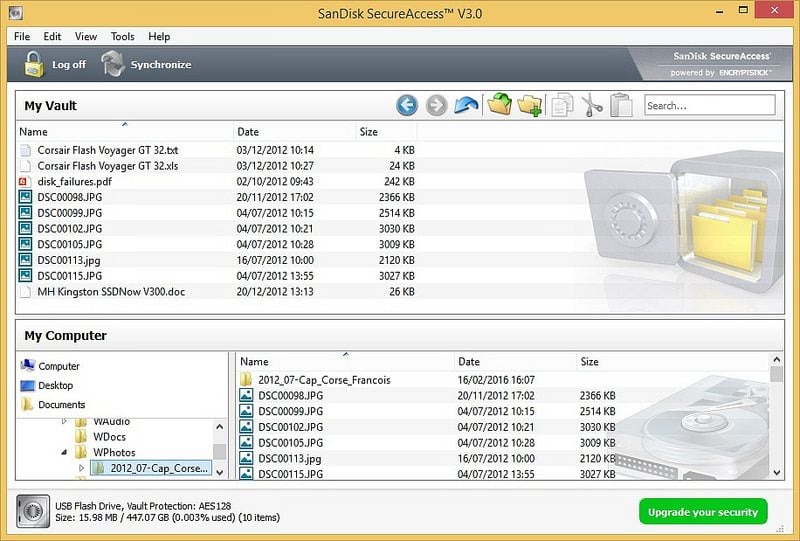Click image icon of DSC00102.JPG in My Vault
Viewport: 800px width, 541px height.
coord(25,229)
